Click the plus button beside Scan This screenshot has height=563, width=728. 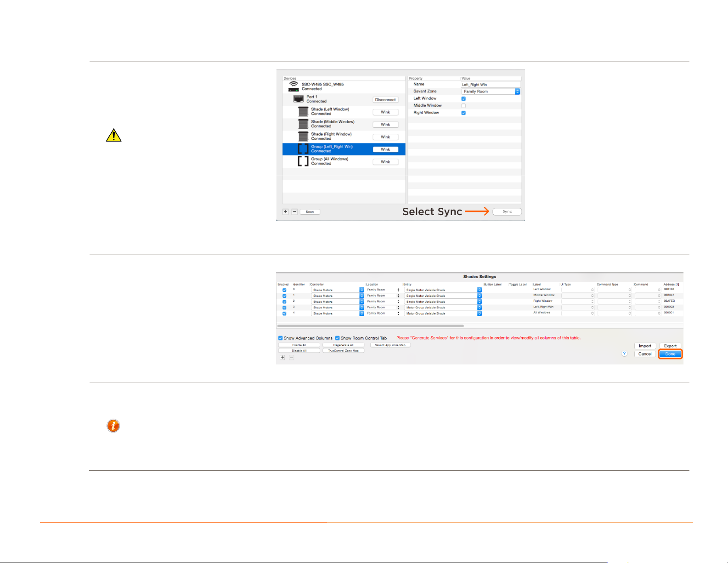[x=286, y=212]
